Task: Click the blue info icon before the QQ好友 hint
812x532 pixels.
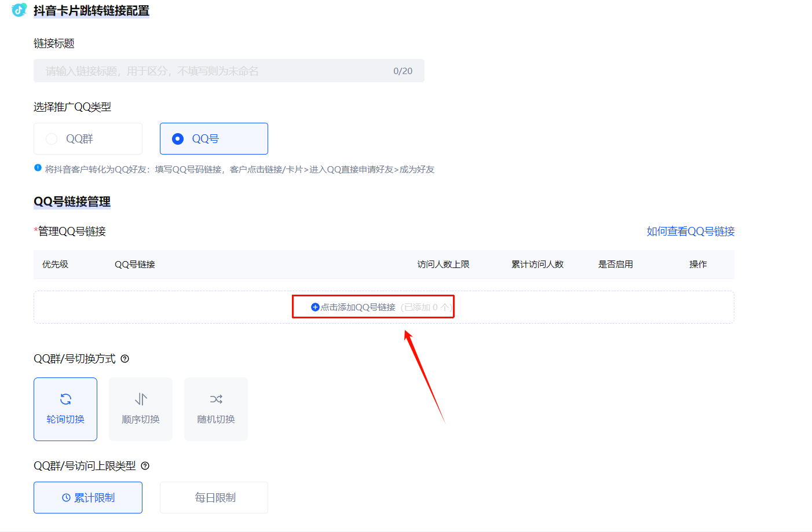Action: pos(38,168)
